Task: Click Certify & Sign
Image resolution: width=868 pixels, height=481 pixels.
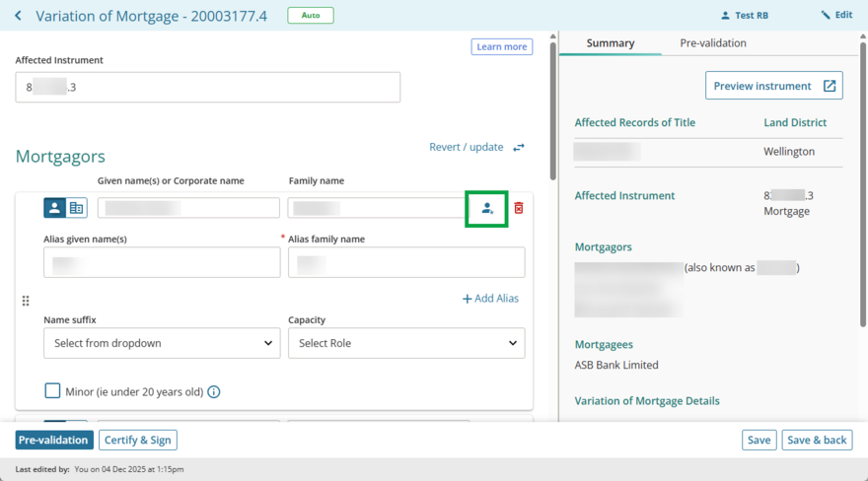Action: (138, 440)
